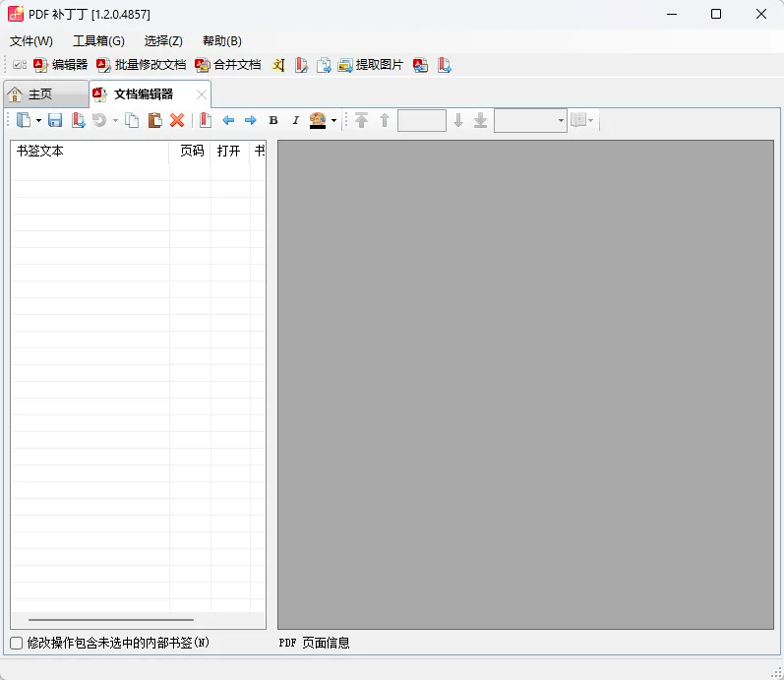Viewport: 784px width, 680px height.
Task: Open 批量修改文档 batch modify tool
Action: point(141,65)
